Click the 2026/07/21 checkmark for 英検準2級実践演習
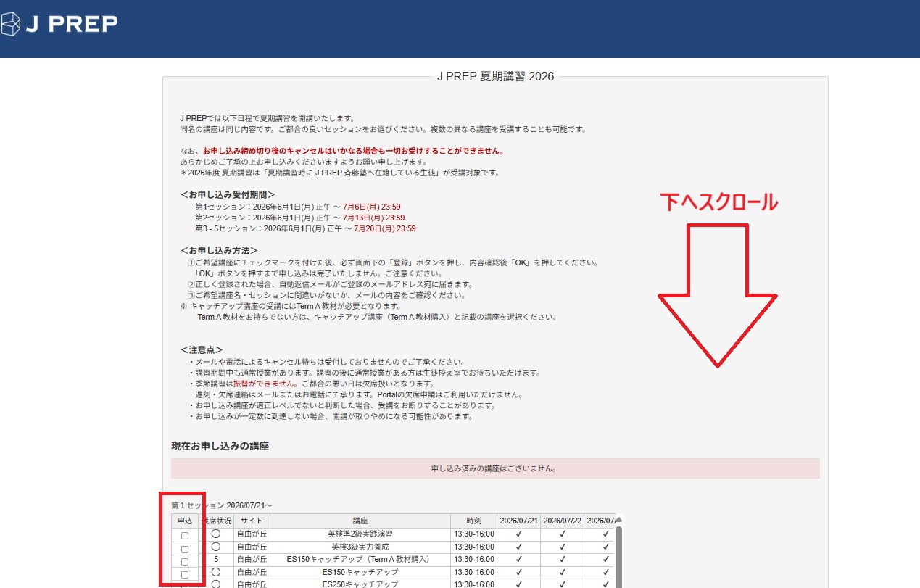This screenshot has width=920, height=588. 518,534
